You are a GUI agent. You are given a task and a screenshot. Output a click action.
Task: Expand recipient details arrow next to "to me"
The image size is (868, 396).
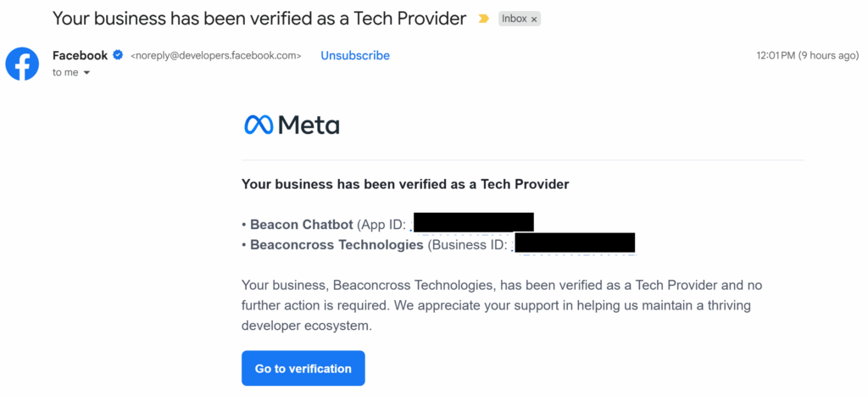click(x=86, y=73)
